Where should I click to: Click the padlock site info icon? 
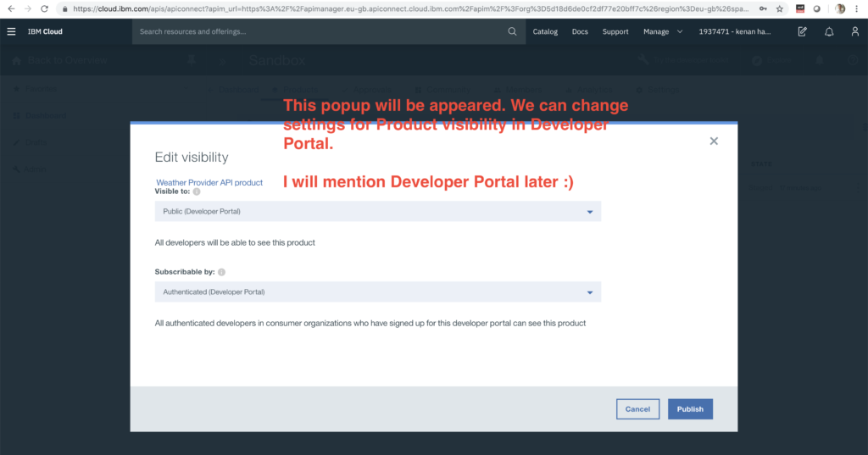(x=64, y=8)
